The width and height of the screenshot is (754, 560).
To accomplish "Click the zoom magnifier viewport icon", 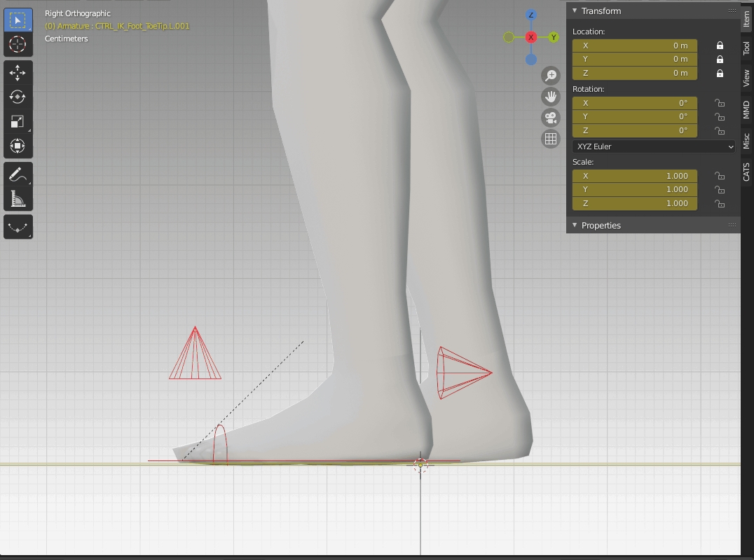I will 551,76.
